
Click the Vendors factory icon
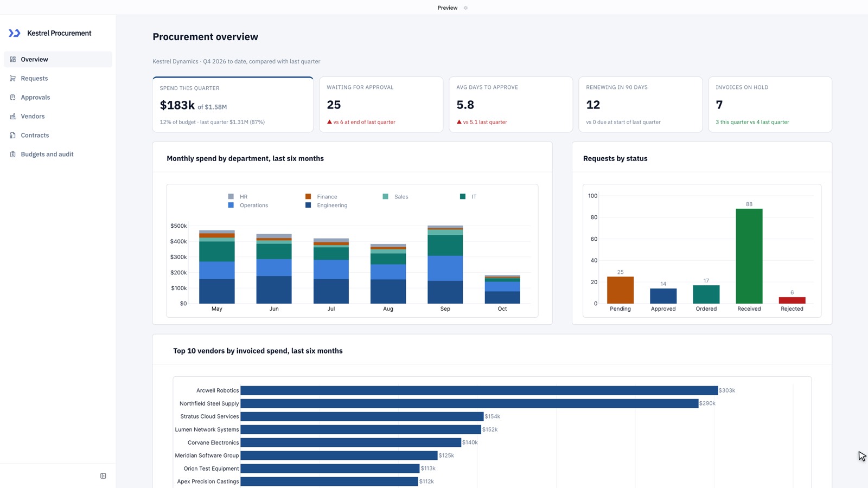[12, 117]
